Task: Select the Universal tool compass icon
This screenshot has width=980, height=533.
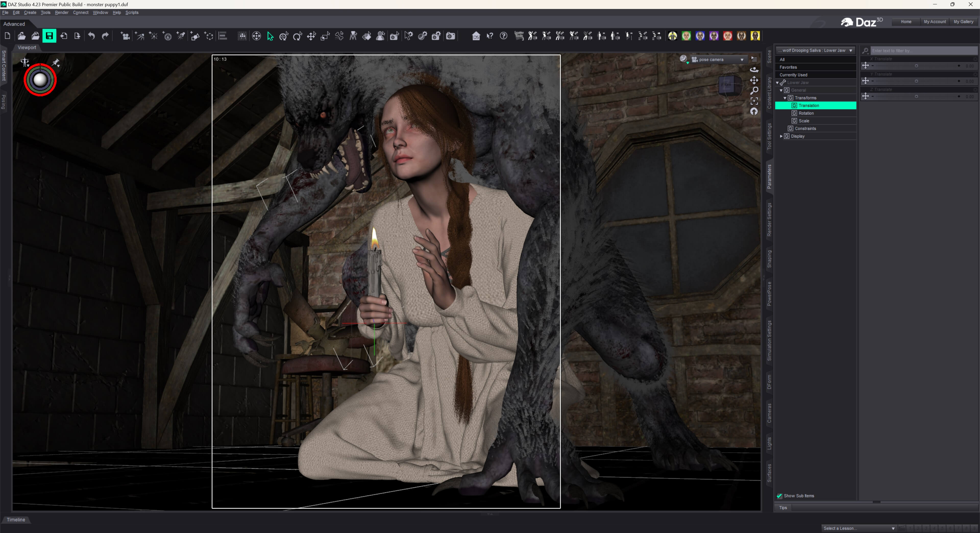Action: point(256,36)
